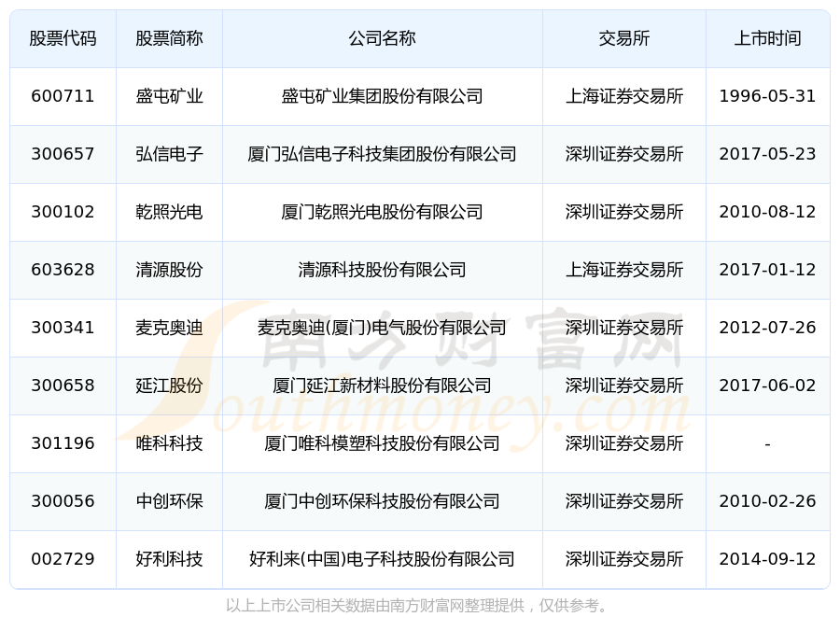840x631 pixels.
Task: Click listing date 2017-05-23
Action: click(768, 154)
